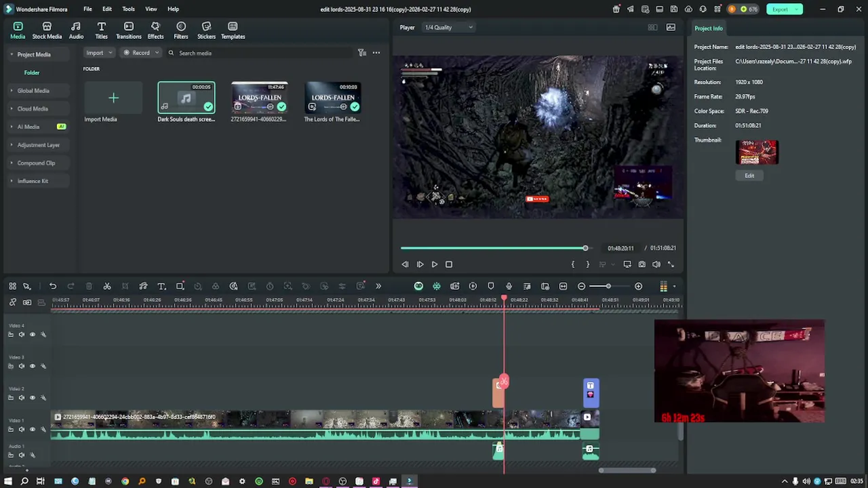868x488 pixels.
Task: Click the Split scissors icon
Action: (106, 286)
